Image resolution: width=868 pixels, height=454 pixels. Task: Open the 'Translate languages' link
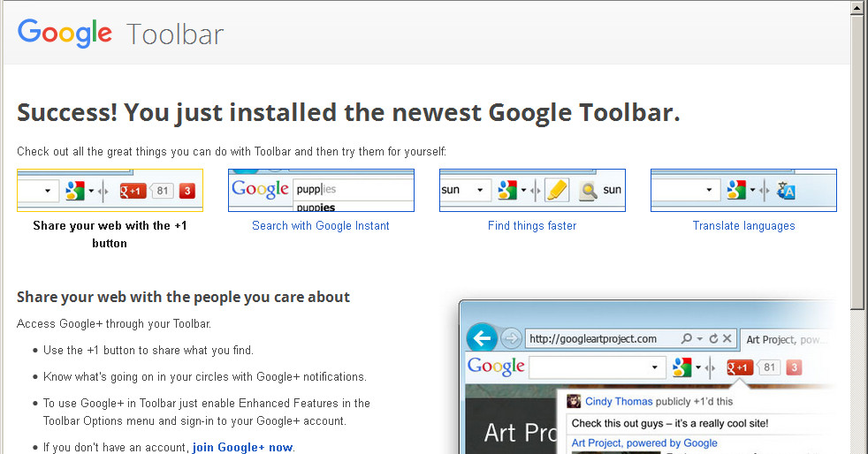click(743, 226)
